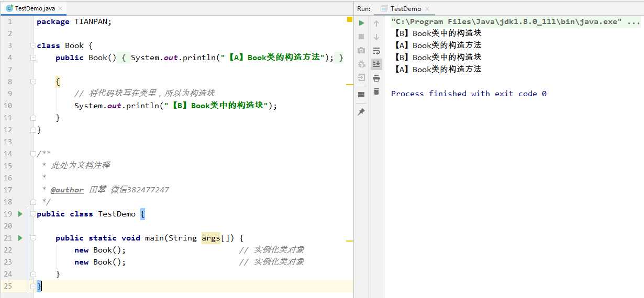Pin the Run tab with pin icon
Image resolution: width=644 pixels, height=298 pixels.
[361, 112]
